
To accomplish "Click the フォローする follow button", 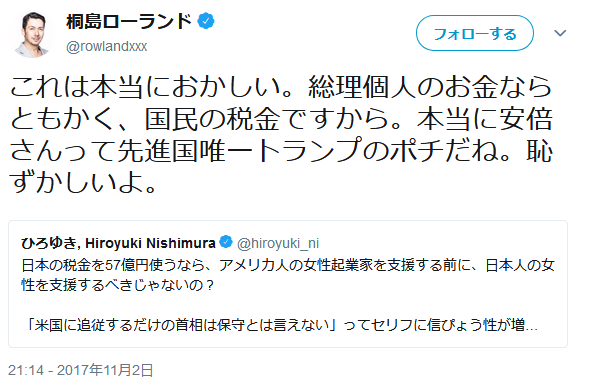I will coord(474,33).
